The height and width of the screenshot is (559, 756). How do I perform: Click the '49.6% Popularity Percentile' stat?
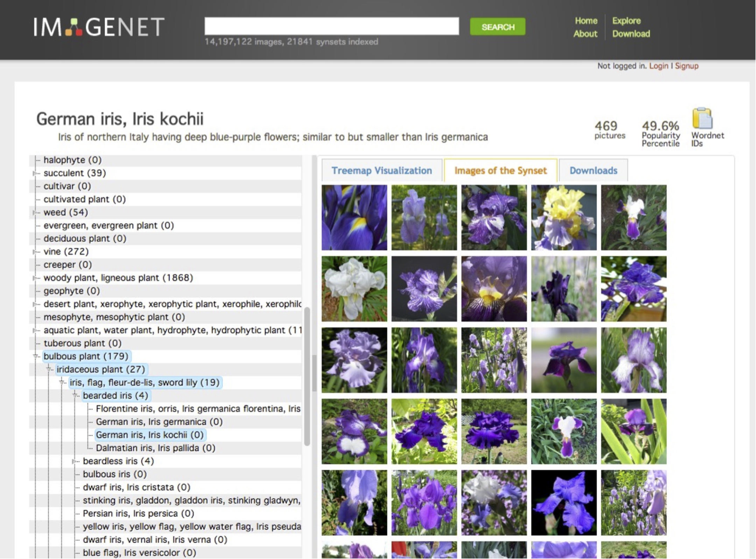pyautogui.click(x=660, y=133)
